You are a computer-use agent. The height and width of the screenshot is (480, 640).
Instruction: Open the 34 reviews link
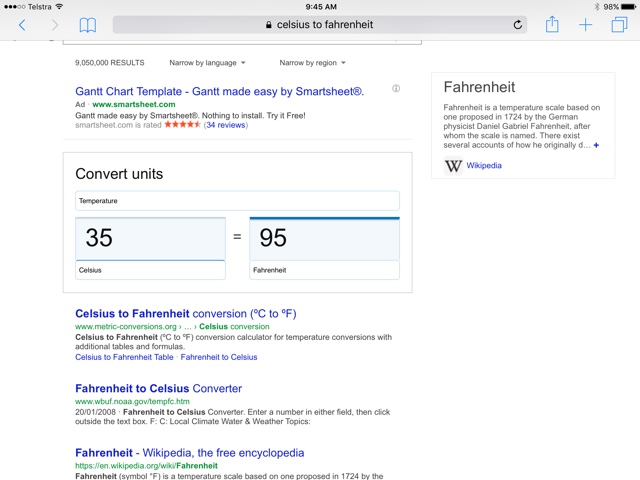click(x=226, y=125)
